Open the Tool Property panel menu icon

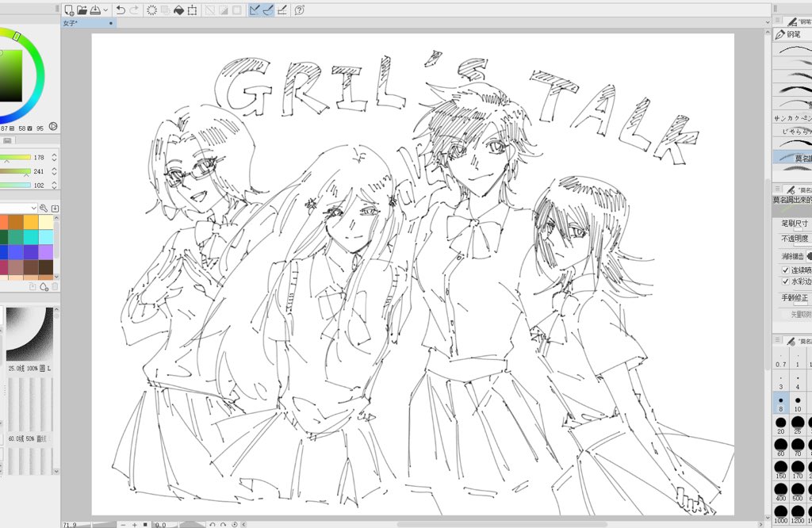(777, 189)
